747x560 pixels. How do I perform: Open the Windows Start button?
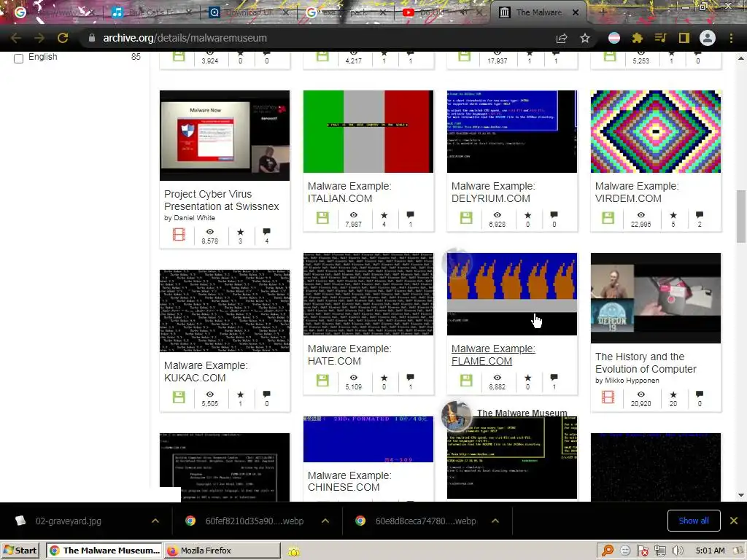click(x=20, y=551)
